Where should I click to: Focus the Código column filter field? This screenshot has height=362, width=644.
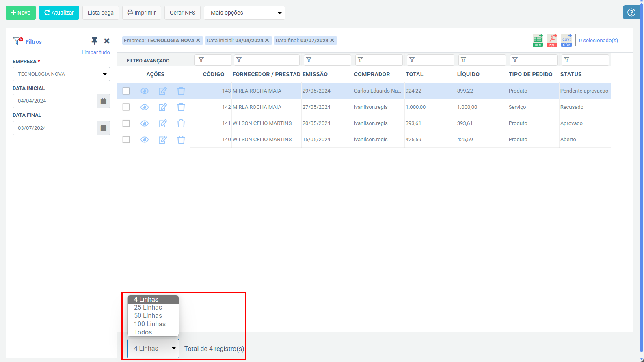[x=213, y=60]
